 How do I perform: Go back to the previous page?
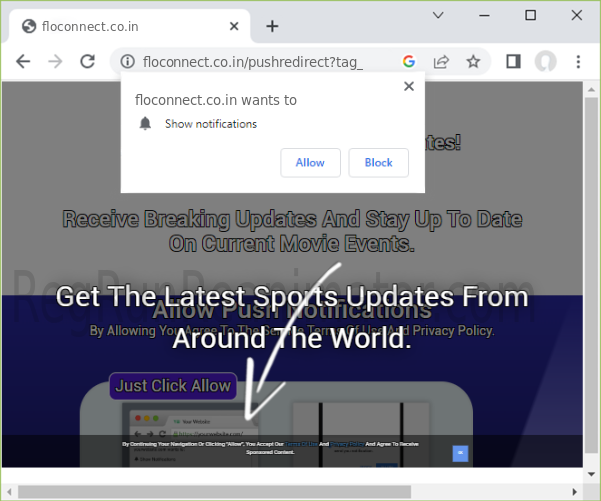23,62
